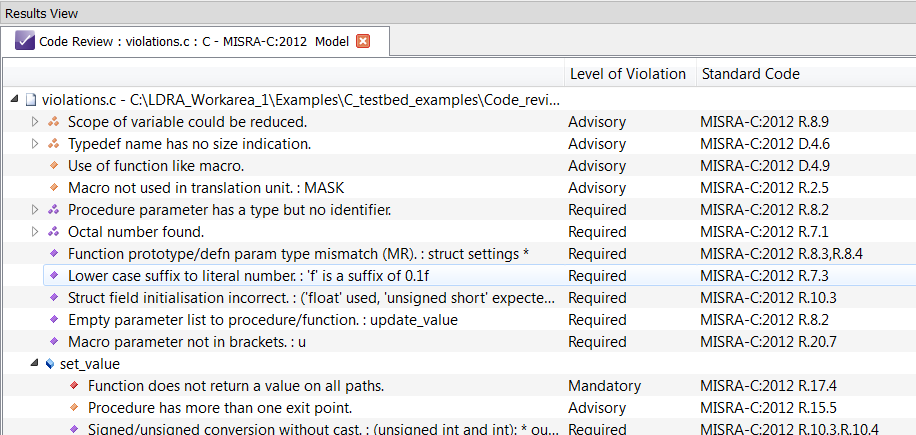Click purple diamond icon for Function prototype mismatch
This screenshot has width=916, height=435.
coord(54,253)
